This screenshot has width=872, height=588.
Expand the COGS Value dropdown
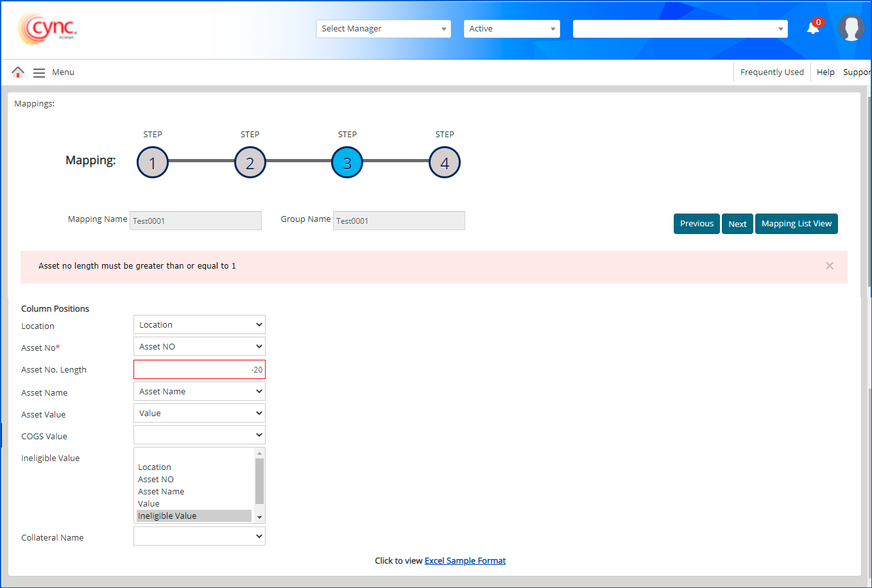coord(199,435)
